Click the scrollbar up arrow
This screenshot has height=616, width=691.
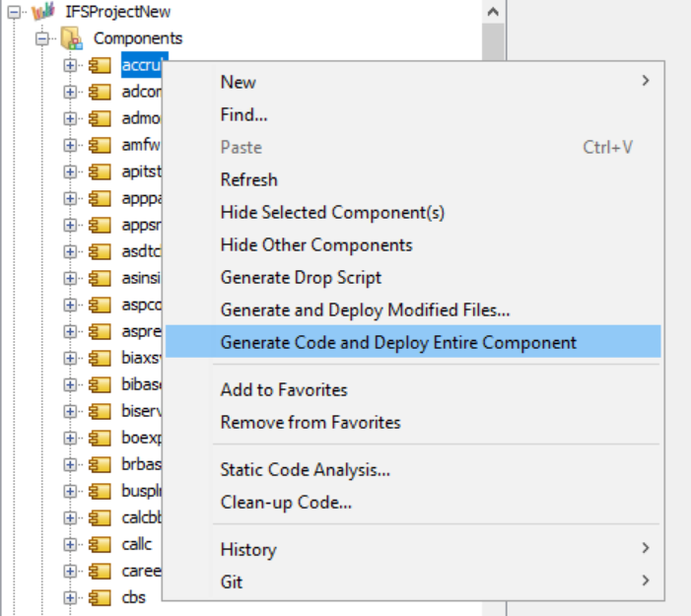(494, 12)
